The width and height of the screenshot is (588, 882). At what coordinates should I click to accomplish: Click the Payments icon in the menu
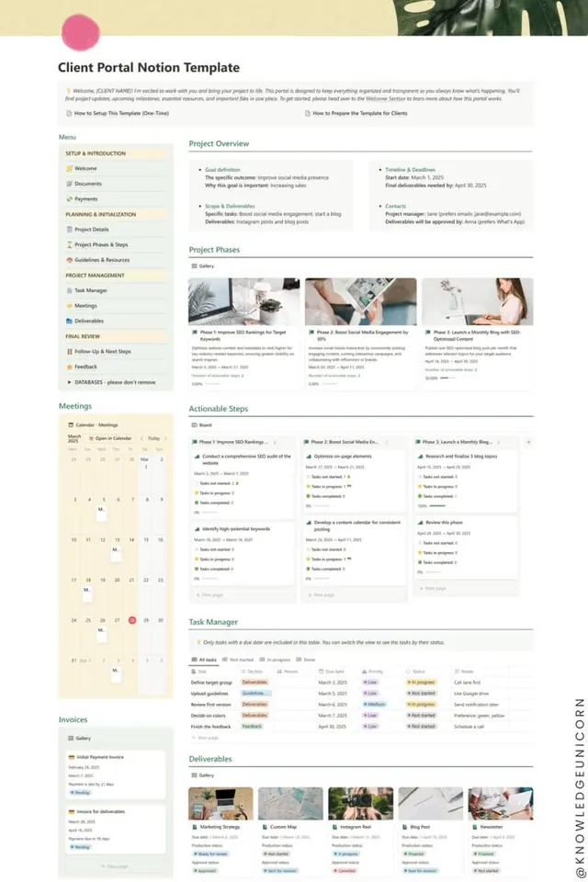click(x=69, y=198)
